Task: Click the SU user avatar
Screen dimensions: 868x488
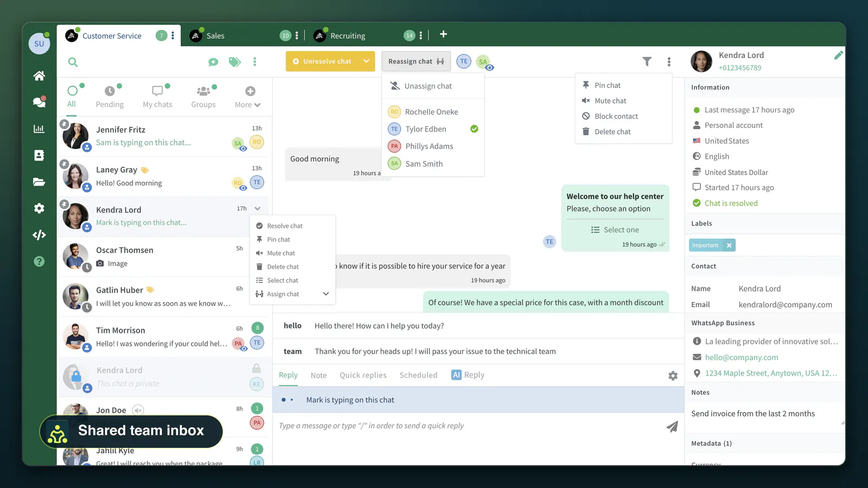Action: 39,43
